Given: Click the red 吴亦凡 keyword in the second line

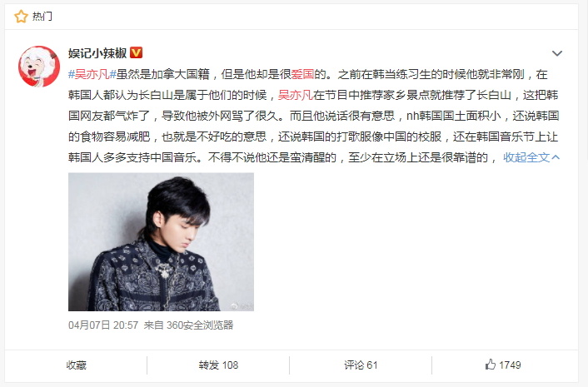Looking at the screenshot, I should pos(296,95).
